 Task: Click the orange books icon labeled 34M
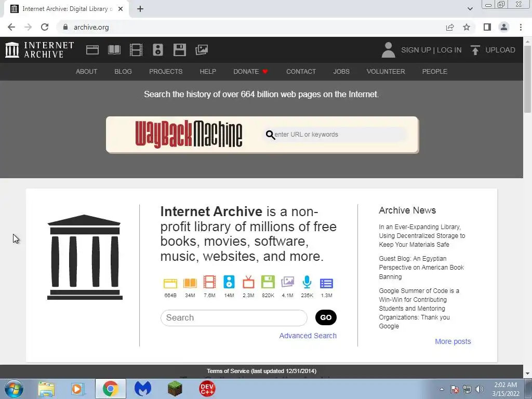(190, 283)
